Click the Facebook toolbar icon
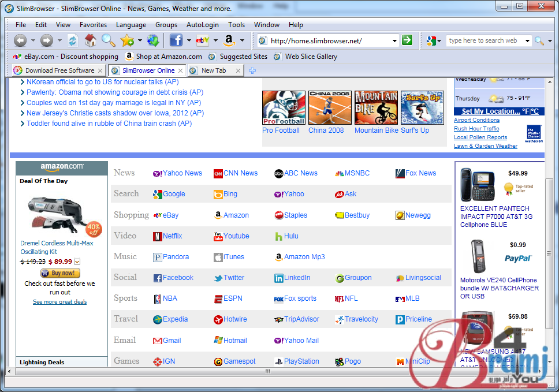The width and height of the screenshot is (559, 392). pyautogui.click(x=176, y=40)
